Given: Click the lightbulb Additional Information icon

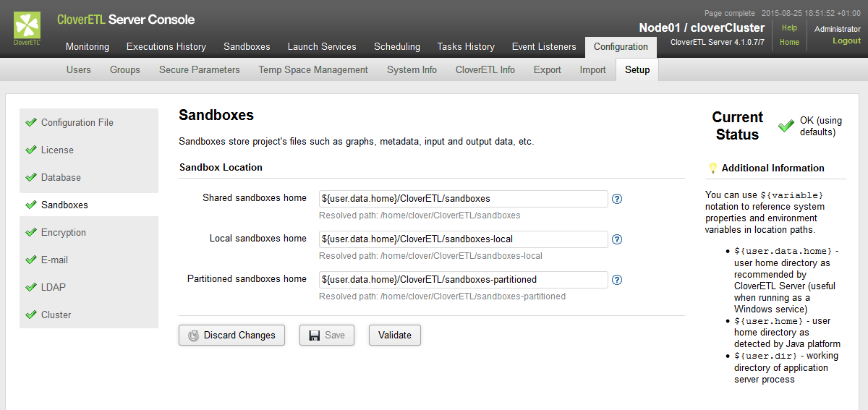Looking at the screenshot, I should pos(712,168).
